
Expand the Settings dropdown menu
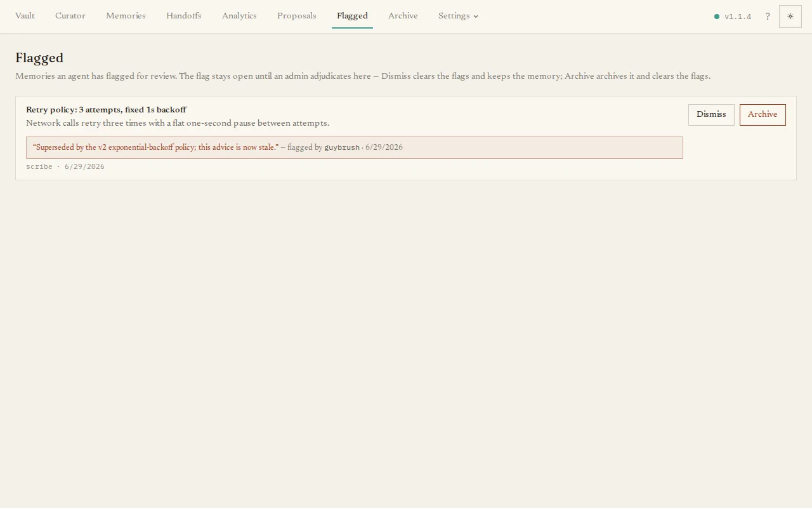458,16
